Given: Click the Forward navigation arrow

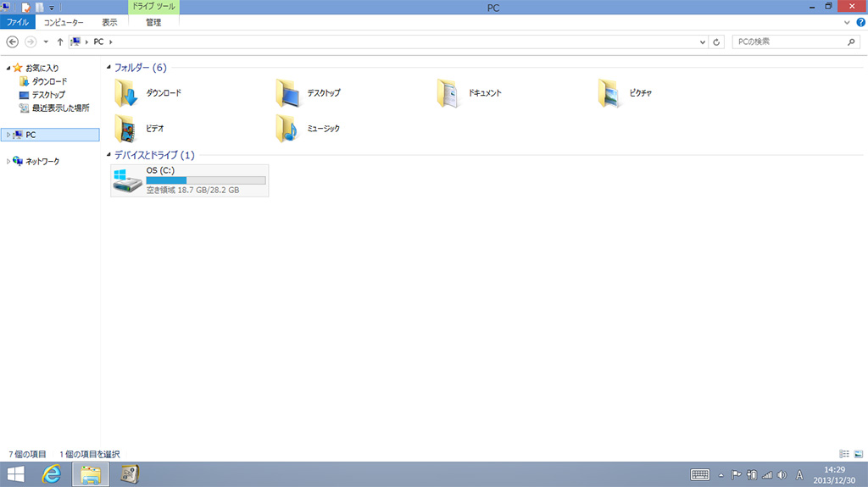Looking at the screenshot, I should click(x=31, y=42).
